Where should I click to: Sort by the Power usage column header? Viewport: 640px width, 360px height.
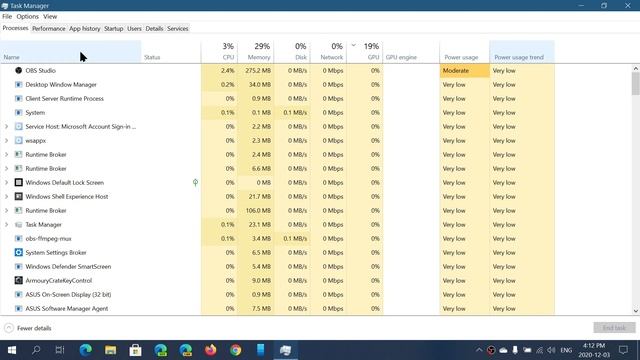(464, 52)
